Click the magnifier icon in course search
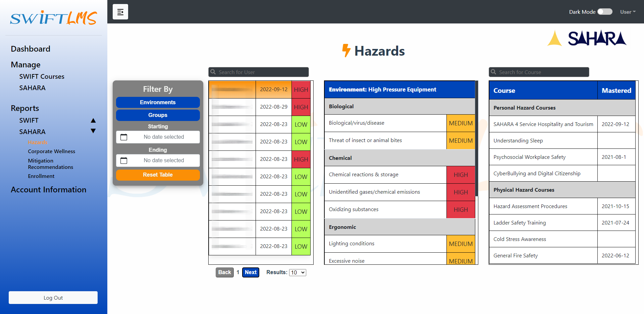Screen dimensions: 644x314 coord(493,72)
